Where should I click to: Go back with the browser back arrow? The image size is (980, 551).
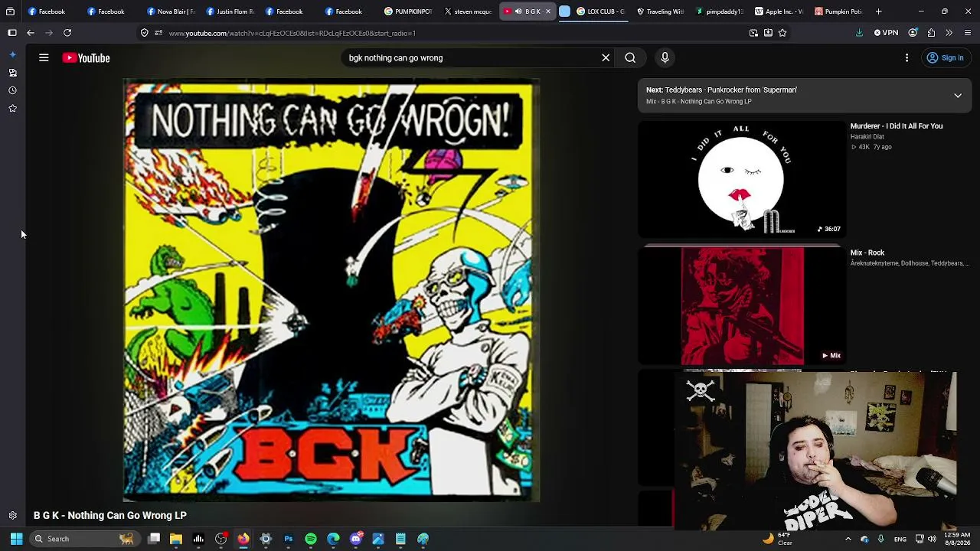click(x=31, y=33)
